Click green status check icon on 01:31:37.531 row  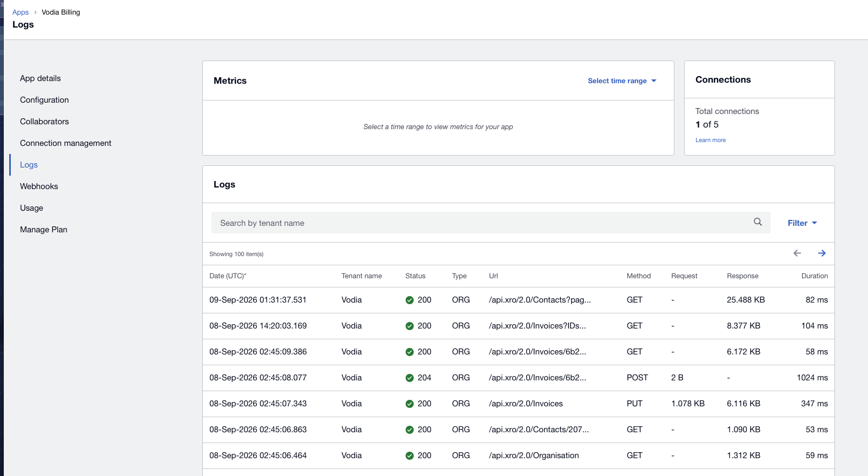[x=409, y=300]
